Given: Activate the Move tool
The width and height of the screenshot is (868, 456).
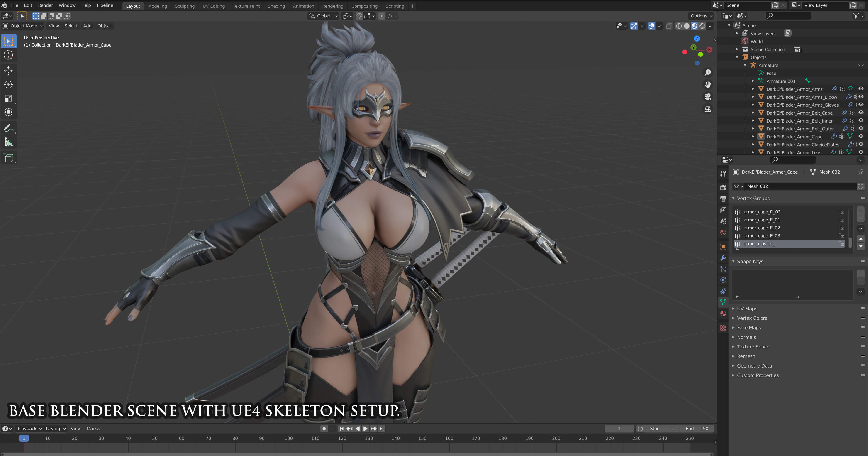Looking at the screenshot, I should [8, 70].
